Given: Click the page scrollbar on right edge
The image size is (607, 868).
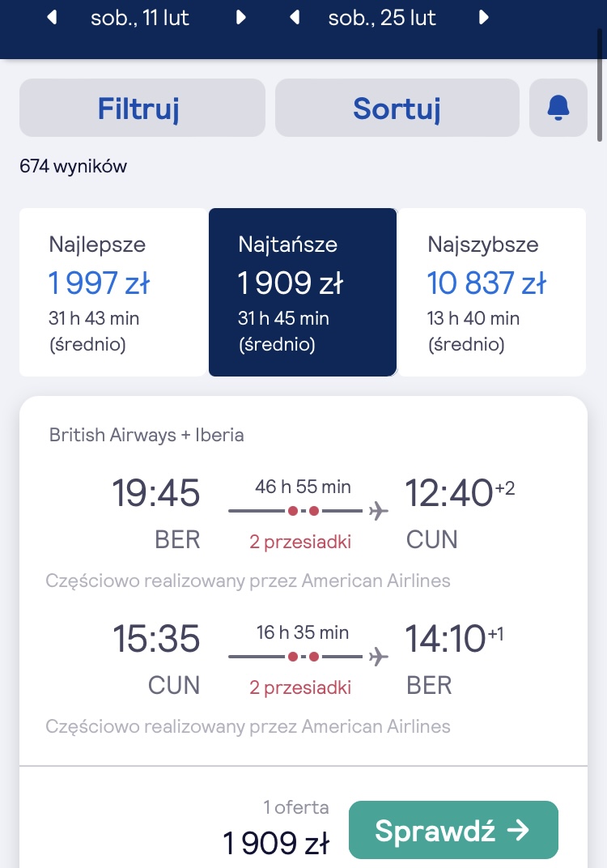Looking at the screenshot, I should coord(600,85).
